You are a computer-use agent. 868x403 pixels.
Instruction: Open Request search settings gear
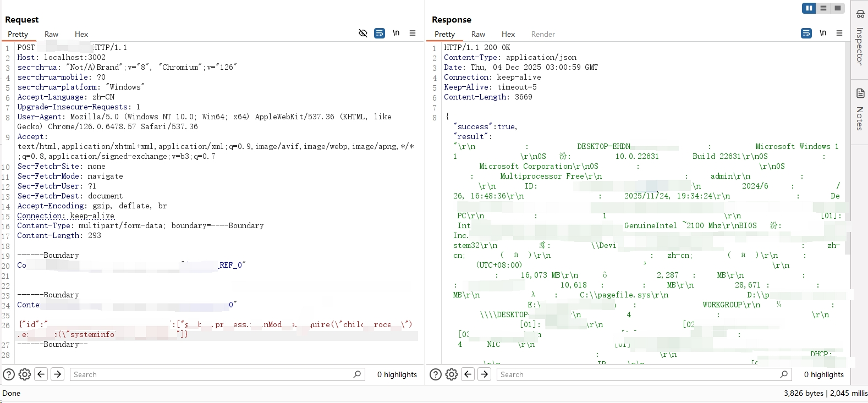25,374
